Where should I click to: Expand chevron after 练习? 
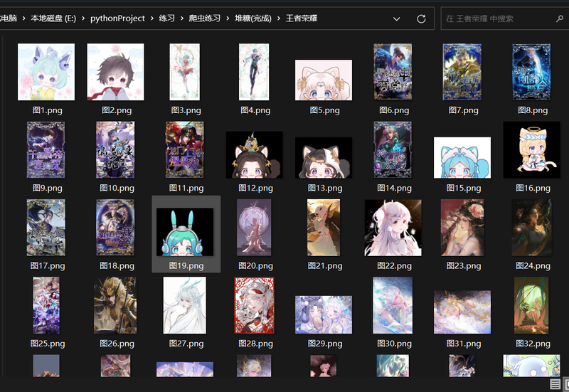pyautogui.click(x=182, y=18)
